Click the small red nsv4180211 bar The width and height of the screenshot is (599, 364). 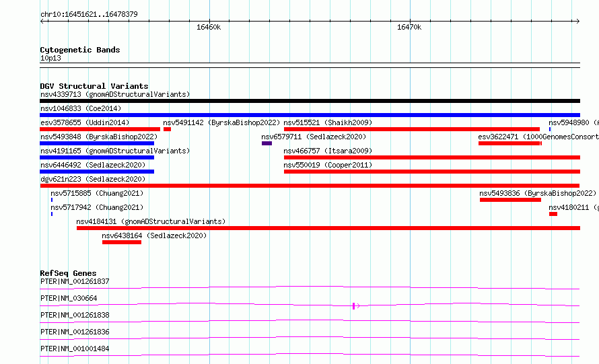click(x=553, y=214)
